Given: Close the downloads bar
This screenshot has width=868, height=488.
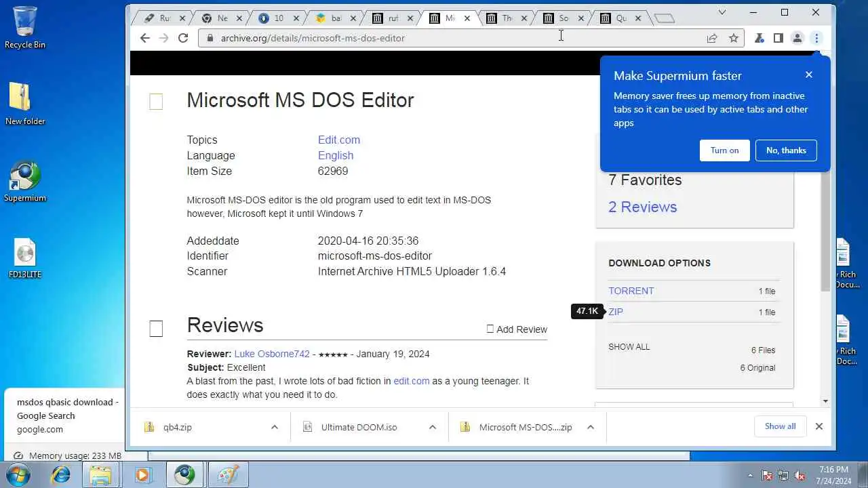Looking at the screenshot, I should (x=818, y=426).
